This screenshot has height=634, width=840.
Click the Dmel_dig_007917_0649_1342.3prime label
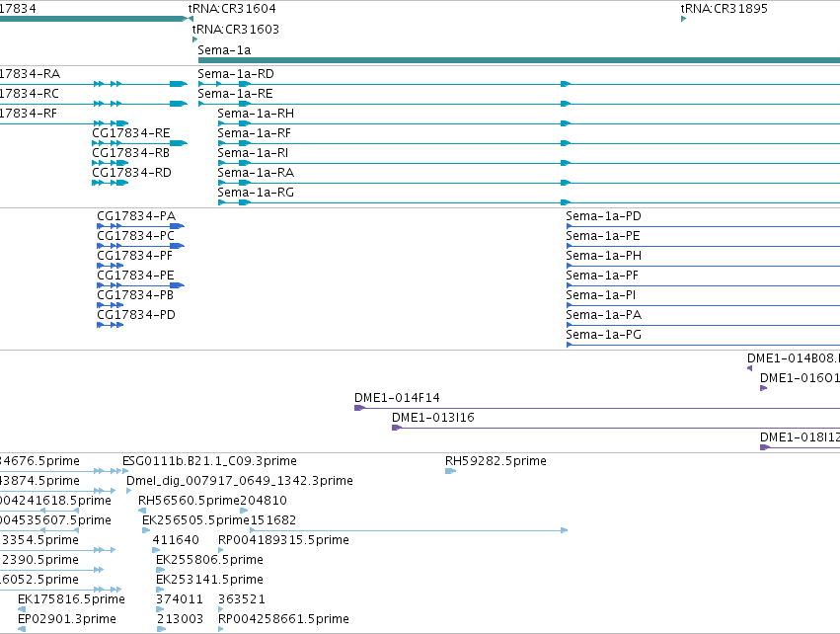pos(240,481)
